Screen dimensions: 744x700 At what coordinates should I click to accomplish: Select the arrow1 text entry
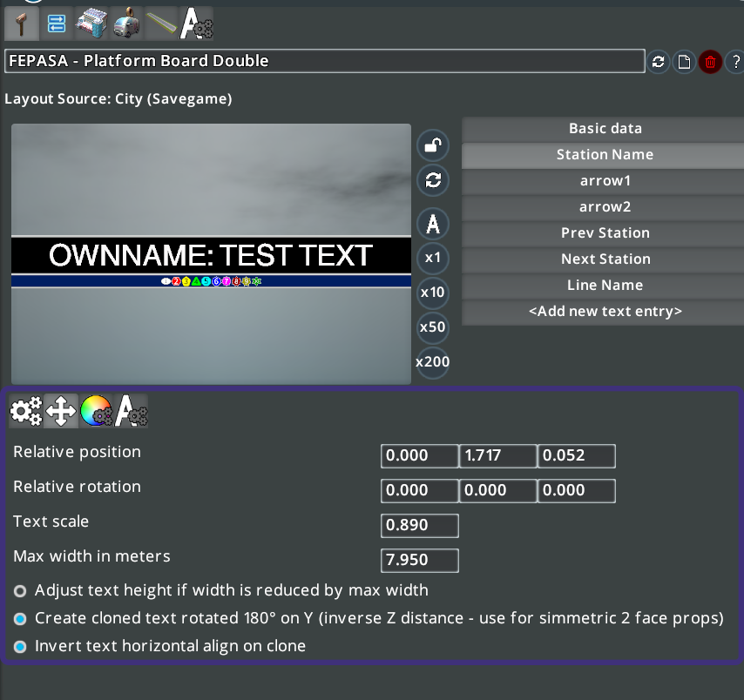tap(603, 181)
